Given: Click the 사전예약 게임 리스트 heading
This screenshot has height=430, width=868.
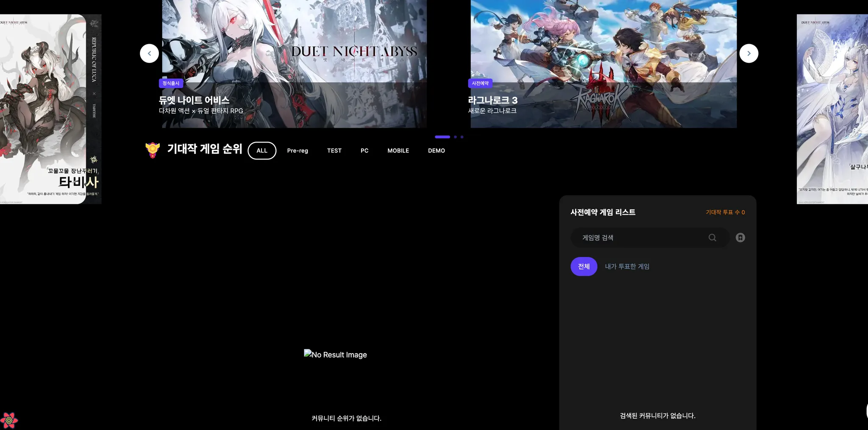Looking at the screenshot, I should pos(603,212).
